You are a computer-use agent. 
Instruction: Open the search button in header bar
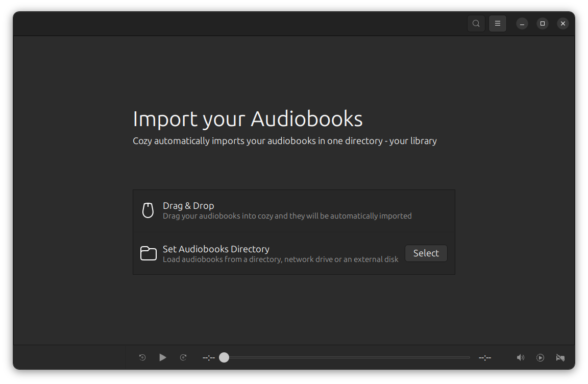(476, 23)
